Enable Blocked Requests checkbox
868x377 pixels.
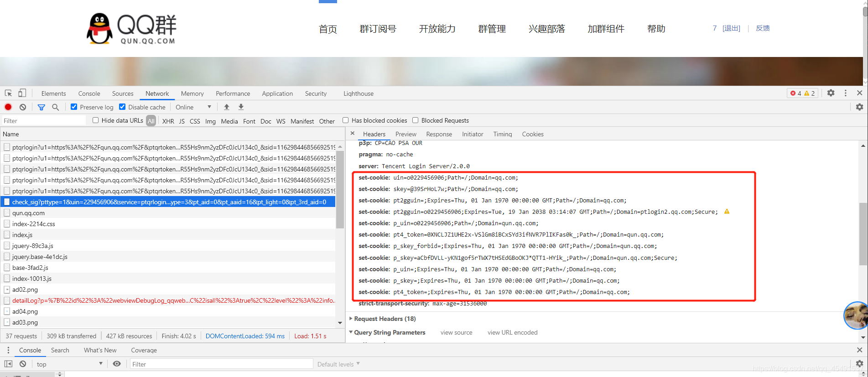(415, 120)
